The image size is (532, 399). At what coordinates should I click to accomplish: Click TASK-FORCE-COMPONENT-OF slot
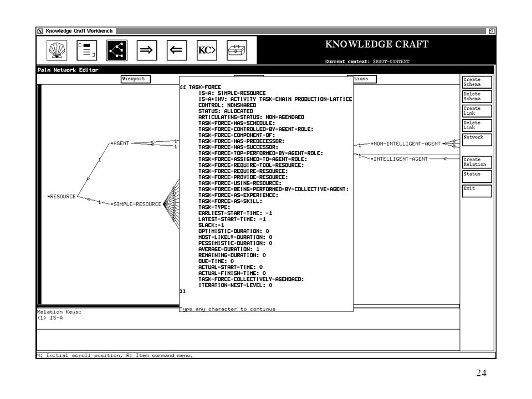pos(237,135)
